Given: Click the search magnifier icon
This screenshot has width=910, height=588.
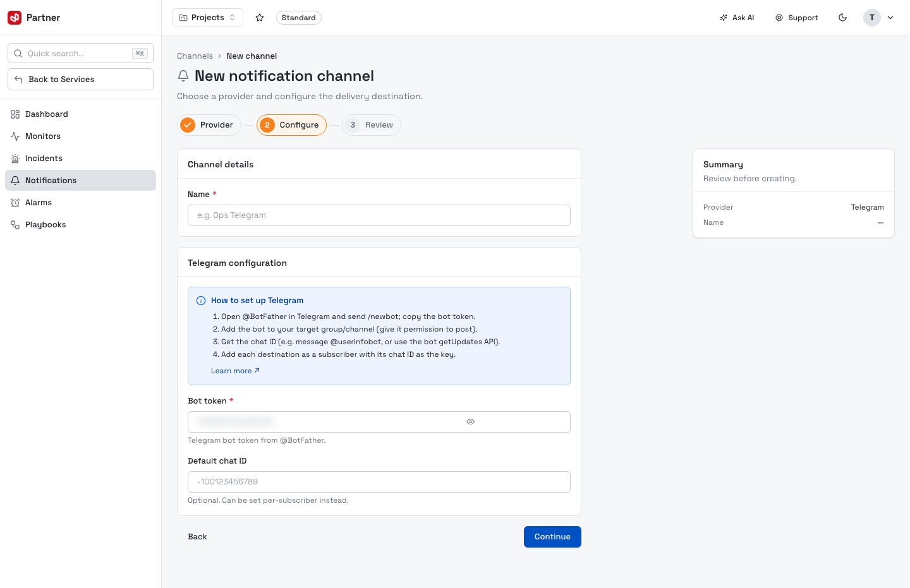Looking at the screenshot, I should (x=18, y=54).
